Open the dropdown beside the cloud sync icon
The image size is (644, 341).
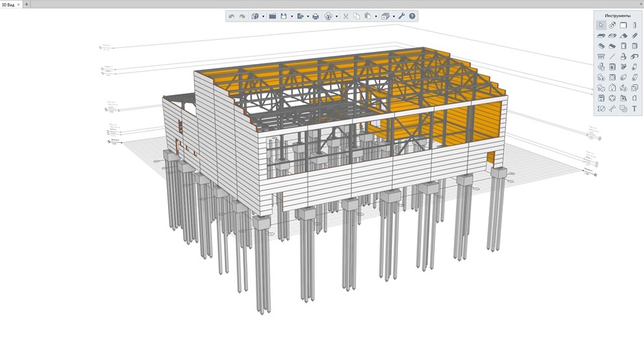click(336, 16)
